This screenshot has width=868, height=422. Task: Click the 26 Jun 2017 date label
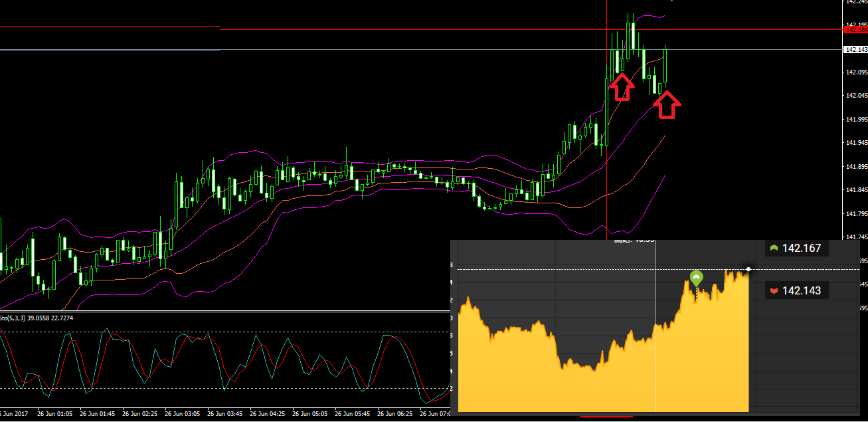click(14, 414)
